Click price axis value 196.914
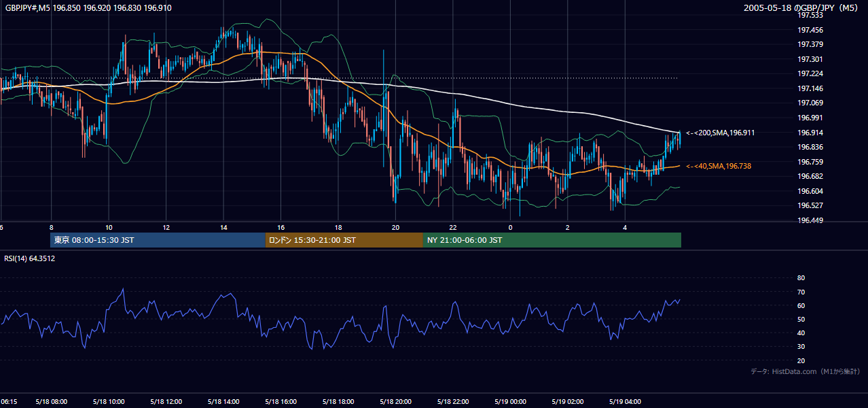Screen dimensions: 868x408 pos(810,133)
